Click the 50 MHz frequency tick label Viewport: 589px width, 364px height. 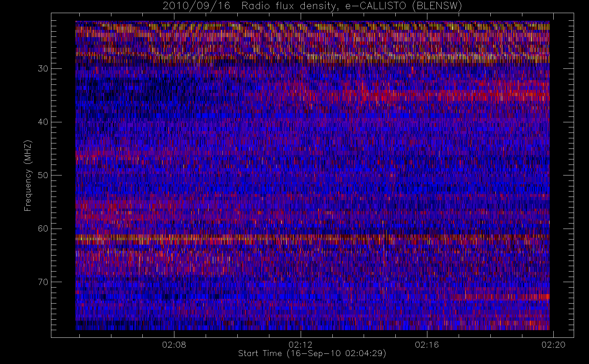pyautogui.click(x=43, y=175)
